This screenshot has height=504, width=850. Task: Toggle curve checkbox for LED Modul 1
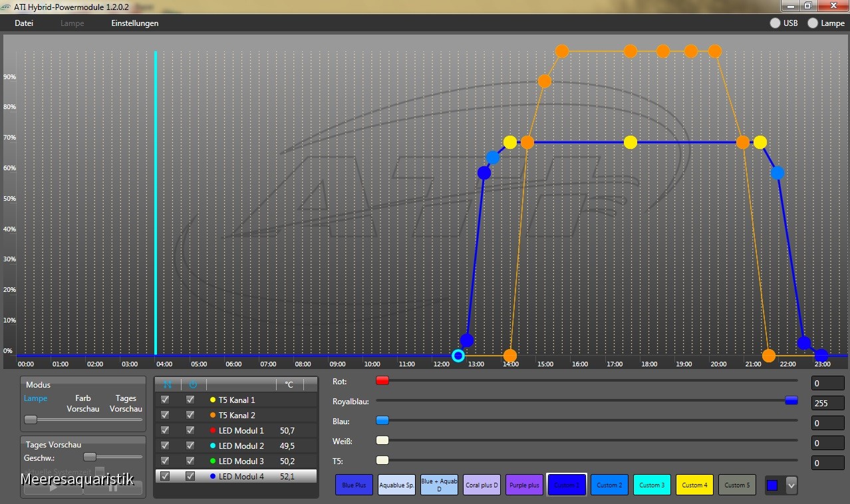(x=165, y=430)
